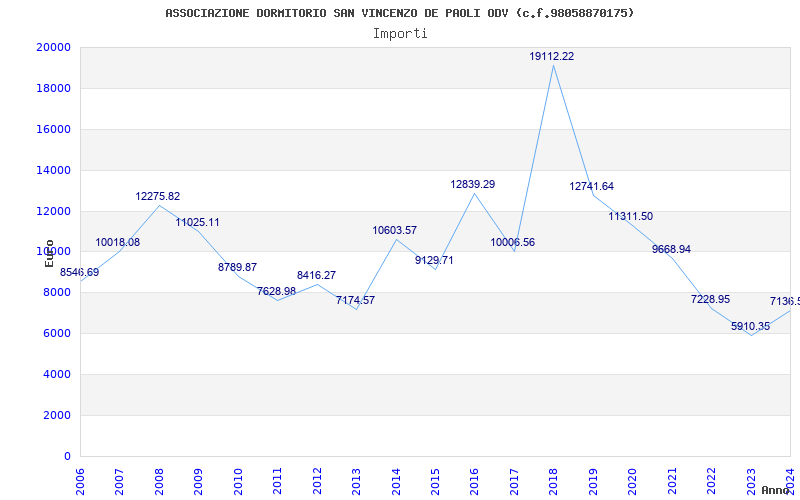Select data label 11025.11

(197, 222)
